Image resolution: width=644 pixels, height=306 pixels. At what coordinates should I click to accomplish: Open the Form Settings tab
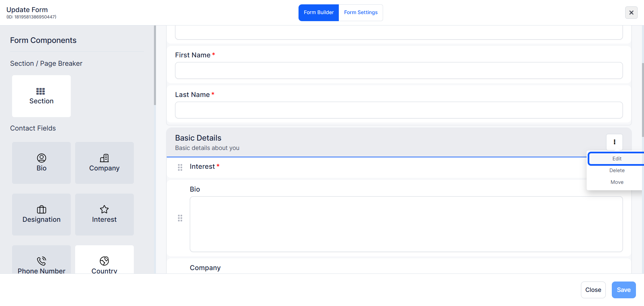(x=361, y=12)
